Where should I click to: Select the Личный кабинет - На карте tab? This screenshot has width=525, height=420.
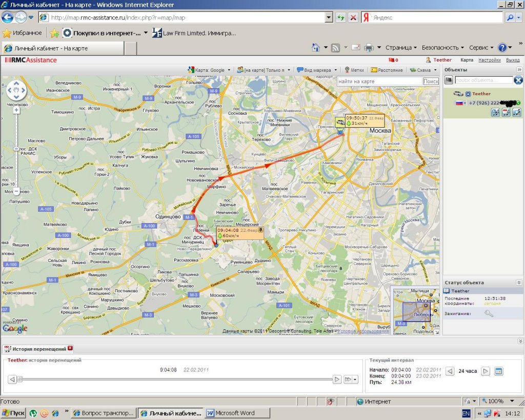(63, 48)
